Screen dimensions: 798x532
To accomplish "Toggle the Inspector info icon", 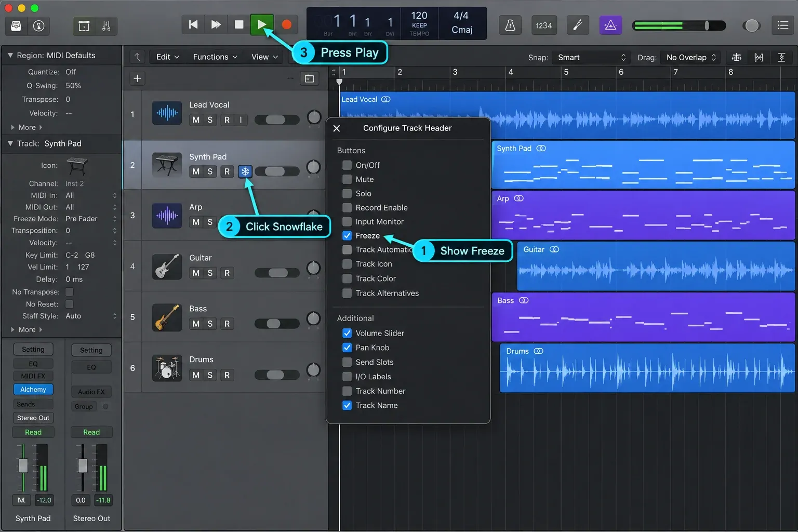I will [39, 25].
